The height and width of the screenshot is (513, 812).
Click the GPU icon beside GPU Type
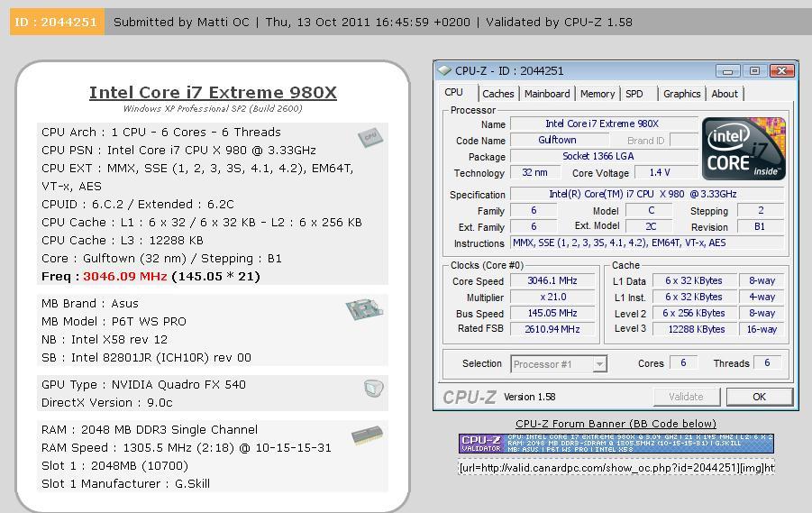[373, 388]
